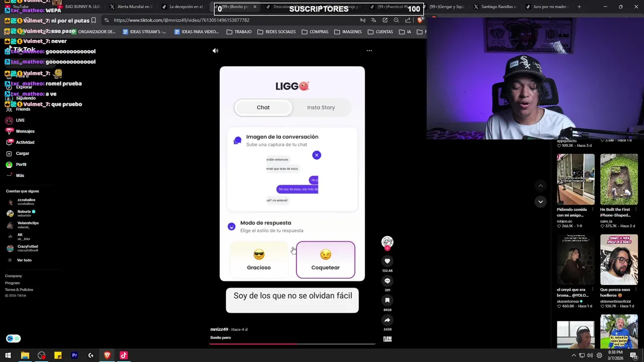Image resolution: width=644 pixels, height=362 pixels.
Task: Click the translate page icon in the address bar
Action: [374, 20]
